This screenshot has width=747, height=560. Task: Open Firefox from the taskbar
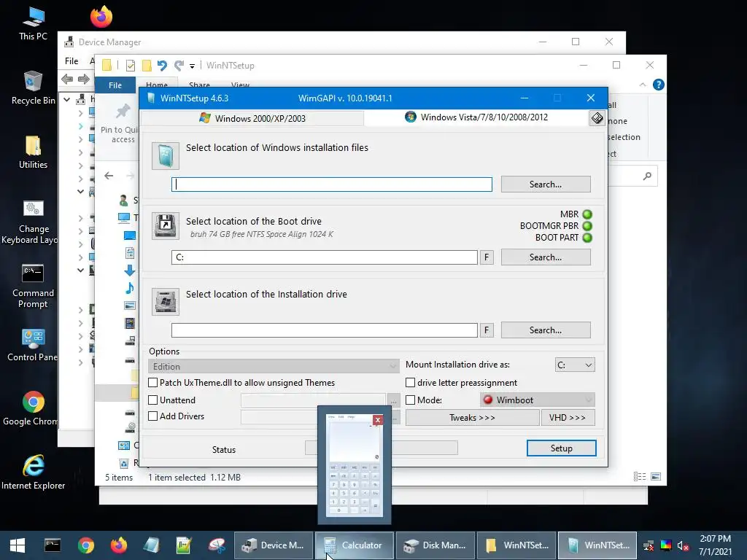click(119, 545)
